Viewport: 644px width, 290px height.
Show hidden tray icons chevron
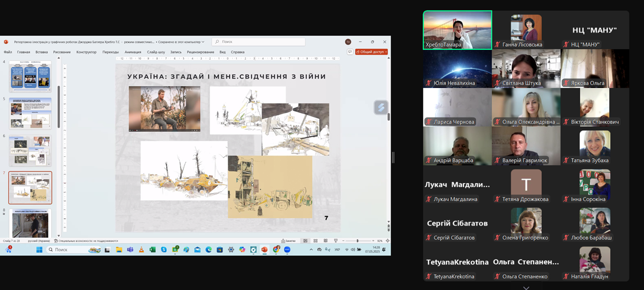click(311, 250)
